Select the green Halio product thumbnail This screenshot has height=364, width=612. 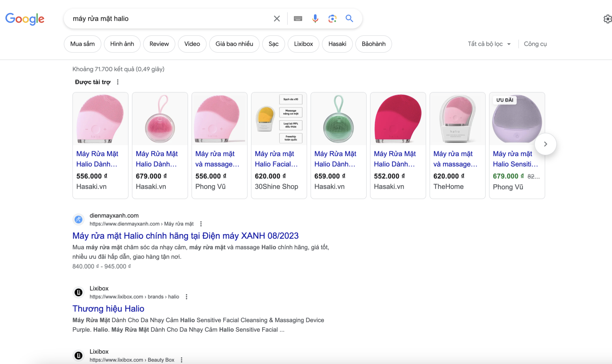point(338,119)
